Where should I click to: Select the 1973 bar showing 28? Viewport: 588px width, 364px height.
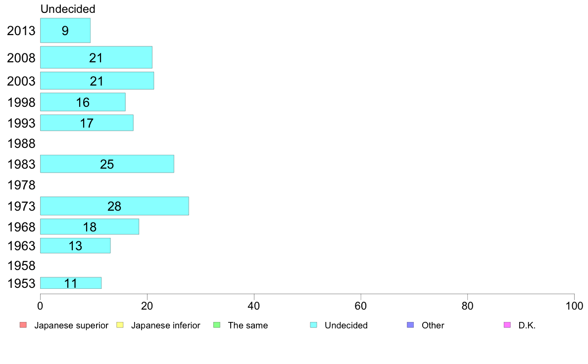pyautogui.click(x=114, y=206)
